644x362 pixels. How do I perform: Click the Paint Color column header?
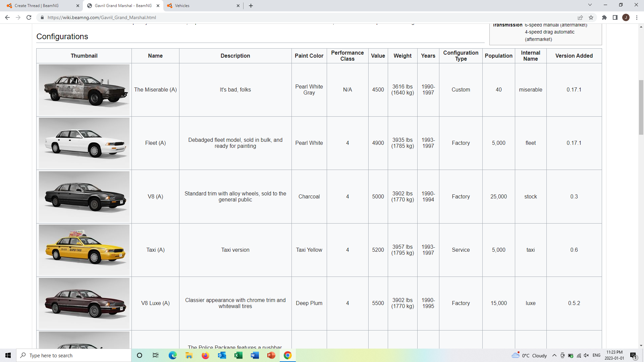309,56
